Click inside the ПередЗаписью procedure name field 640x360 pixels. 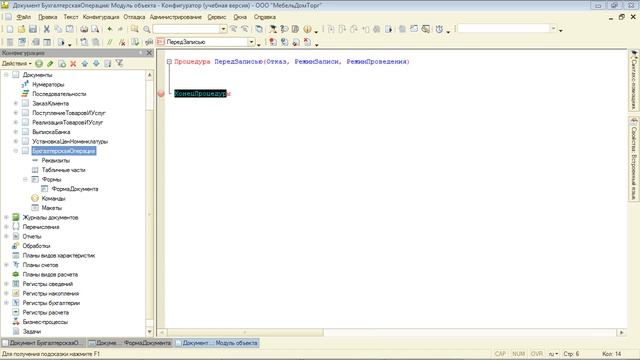tap(206, 42)
